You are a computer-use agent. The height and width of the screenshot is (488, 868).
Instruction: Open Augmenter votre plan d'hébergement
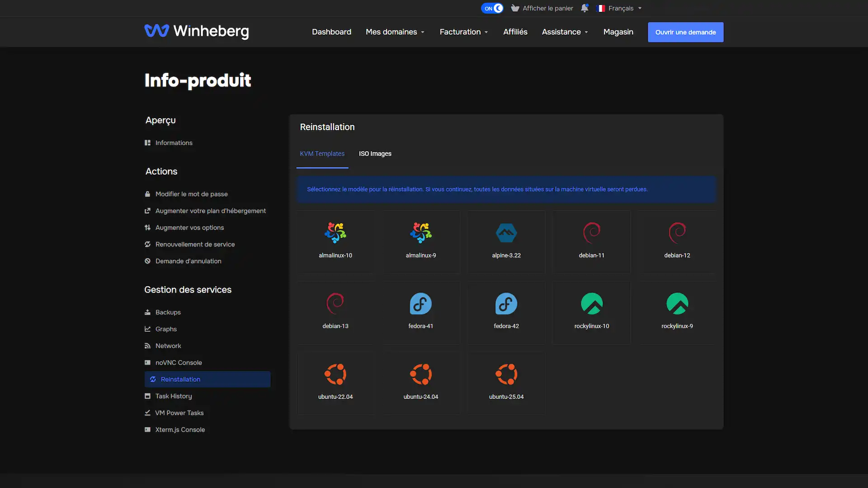[211, 211]
